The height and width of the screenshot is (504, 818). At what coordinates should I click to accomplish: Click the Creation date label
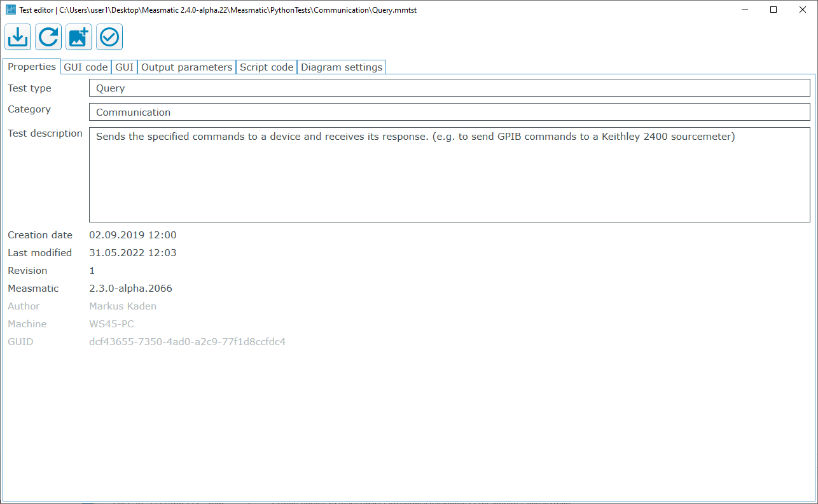click(40, 235)
